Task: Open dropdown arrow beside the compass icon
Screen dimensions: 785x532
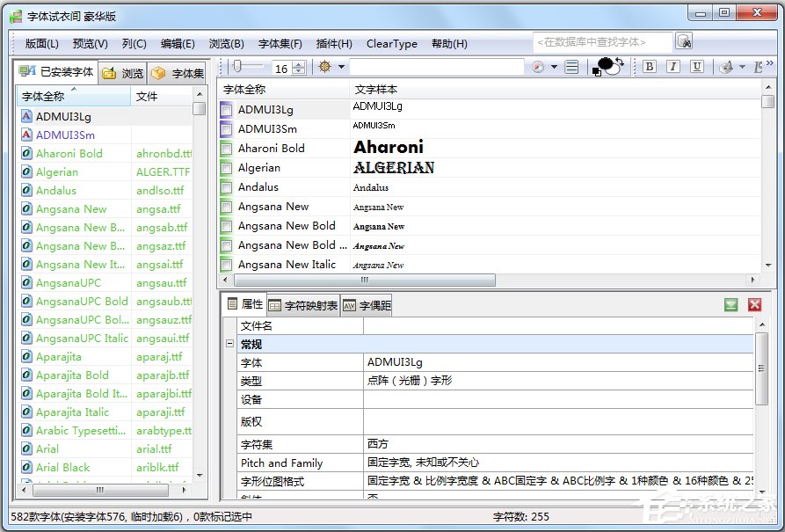Action: coord(555,67)
